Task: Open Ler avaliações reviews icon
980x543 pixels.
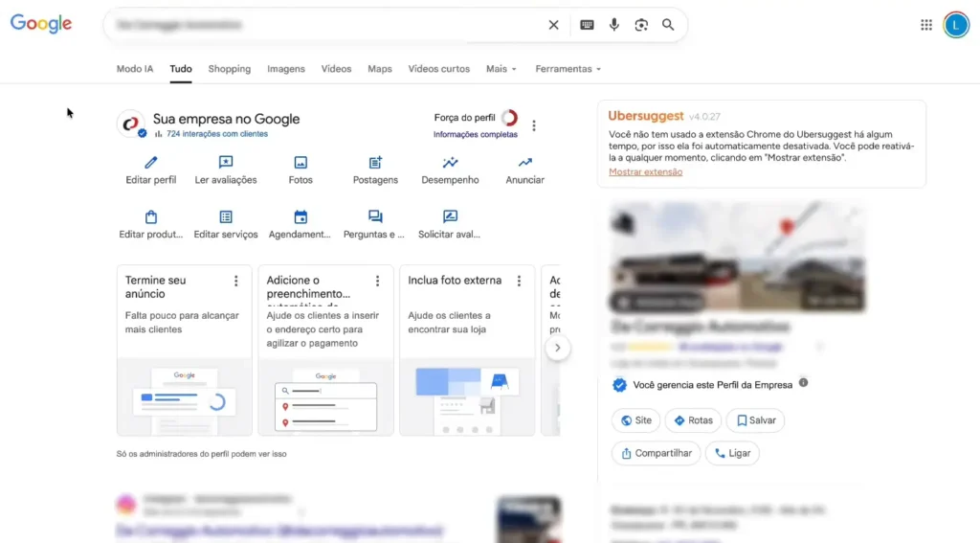Action: coord(226,163)
